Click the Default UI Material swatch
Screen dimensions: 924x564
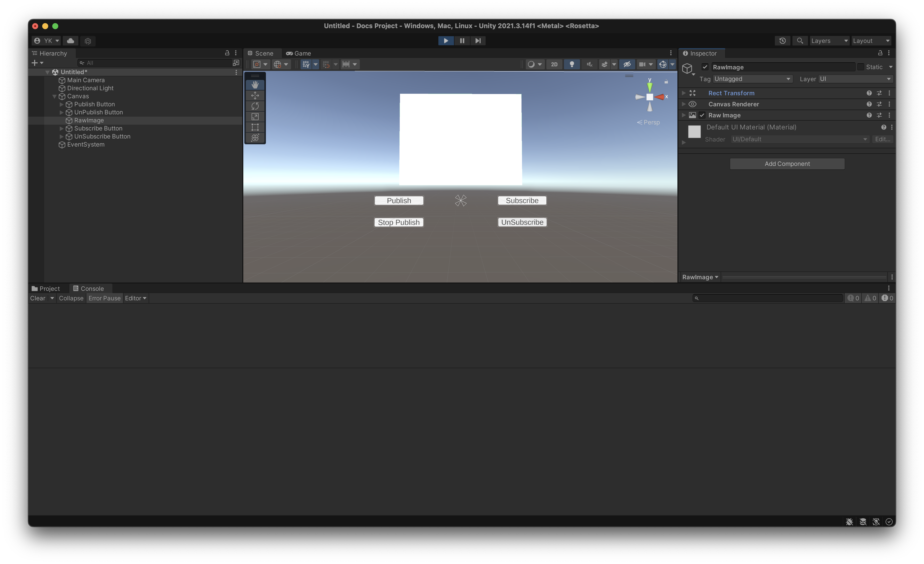pyautogui.click(x=694, y=132)
